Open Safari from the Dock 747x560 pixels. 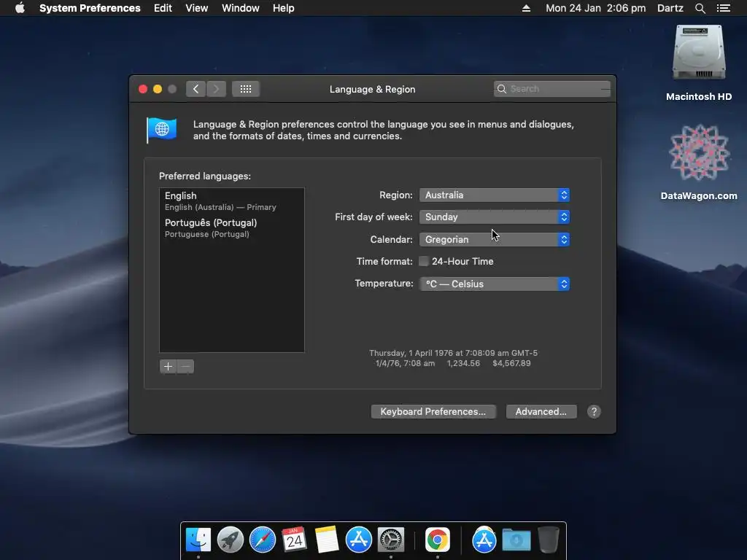[x=262, y=540]
